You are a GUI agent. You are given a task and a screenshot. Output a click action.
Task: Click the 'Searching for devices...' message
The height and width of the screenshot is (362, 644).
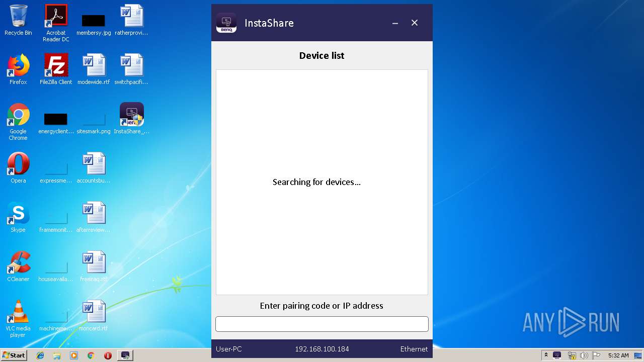coord(316,182)
